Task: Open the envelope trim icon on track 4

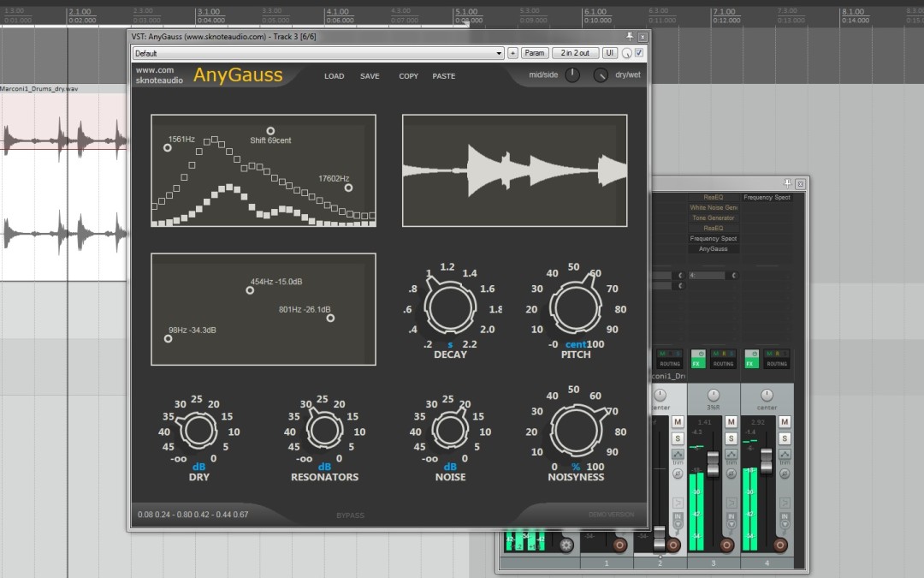Action: tap(785, 455)
